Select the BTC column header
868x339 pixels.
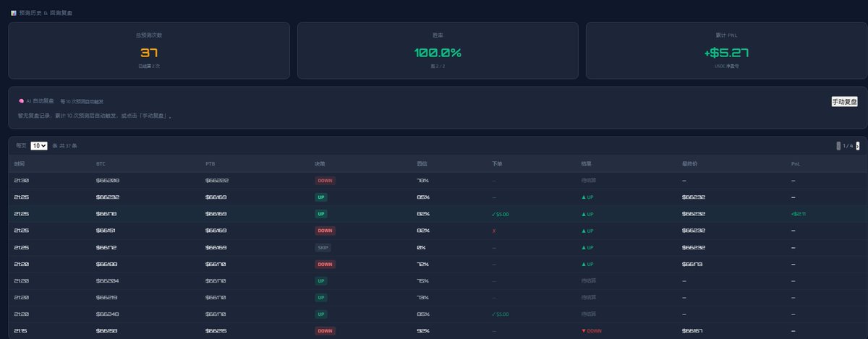coord(101,163)
